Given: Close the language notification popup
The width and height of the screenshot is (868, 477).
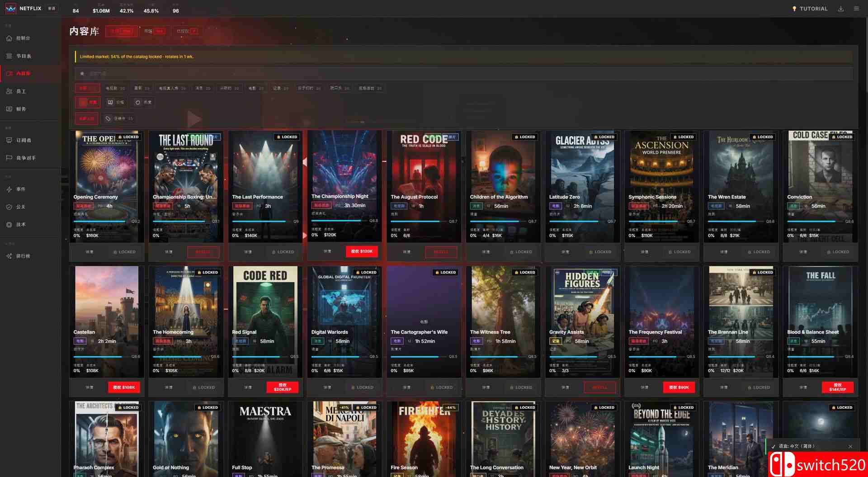Looking at the screenshot, I should [x=850, y=447].
